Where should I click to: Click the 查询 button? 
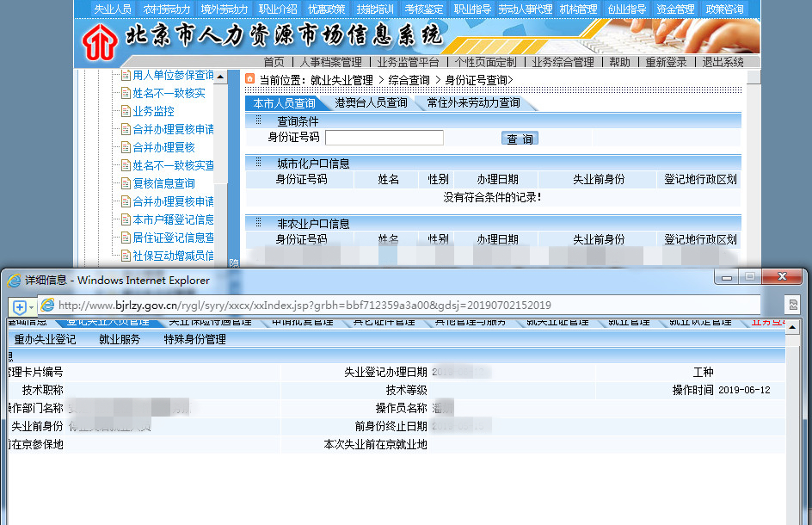(x=520, y=139)
